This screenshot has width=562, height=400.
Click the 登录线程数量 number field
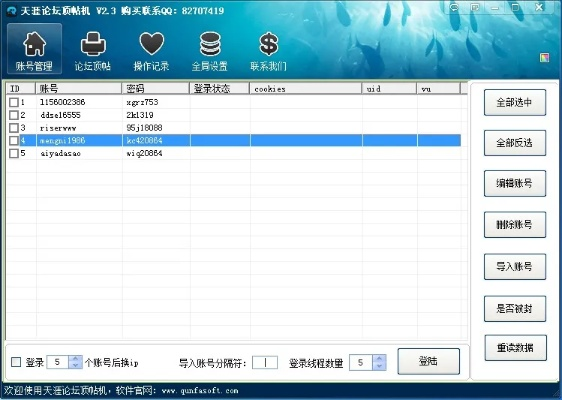coord(361,362)
